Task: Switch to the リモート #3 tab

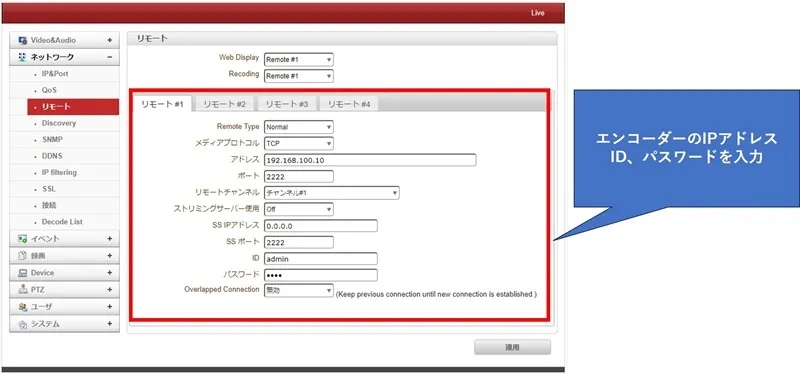Action: 287,104
